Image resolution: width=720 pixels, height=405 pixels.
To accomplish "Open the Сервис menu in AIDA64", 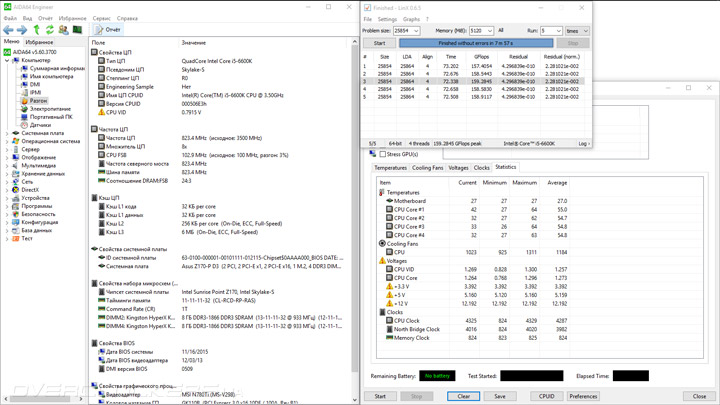I will 101,18.
